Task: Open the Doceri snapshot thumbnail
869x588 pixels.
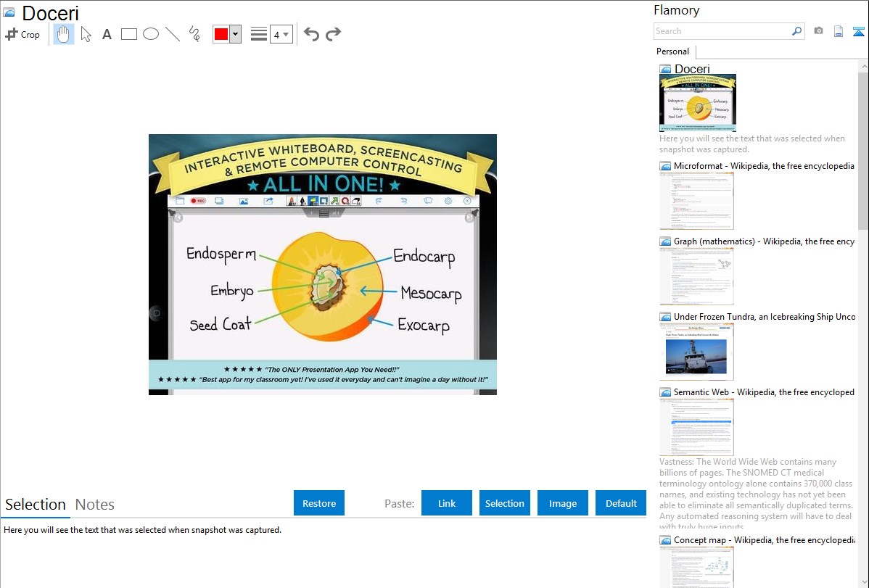Action: (698, 103)
